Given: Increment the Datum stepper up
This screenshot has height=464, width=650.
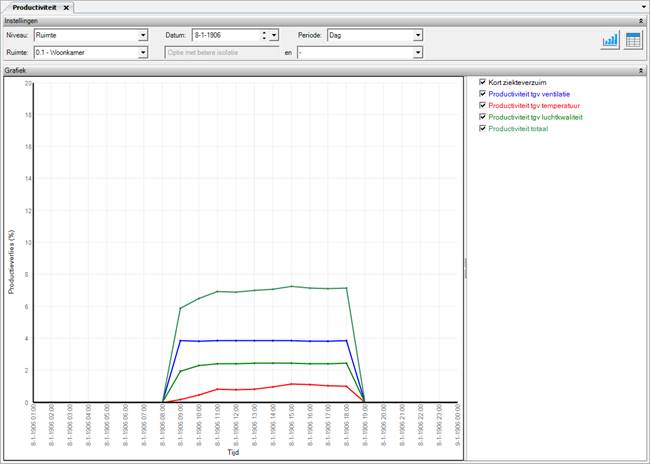Looking at the screenshot, I should tap(264, 33).
